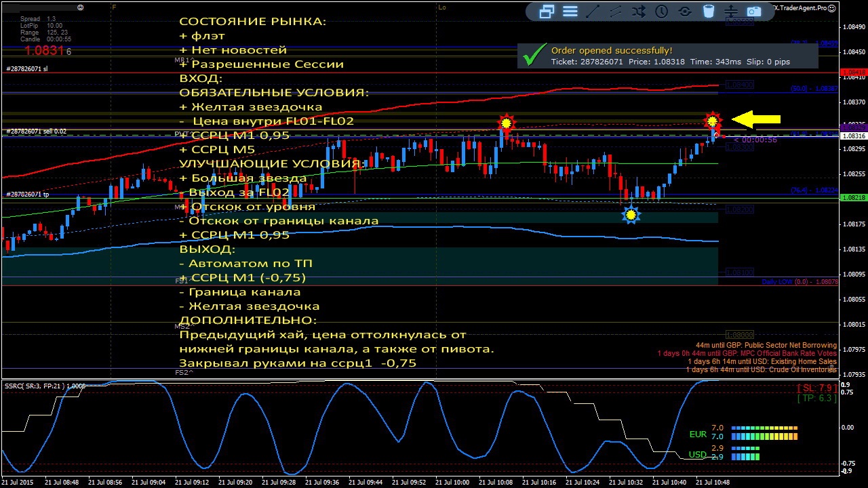Click the red 1.08418 stop loss price tag

[x=853, y=73]
